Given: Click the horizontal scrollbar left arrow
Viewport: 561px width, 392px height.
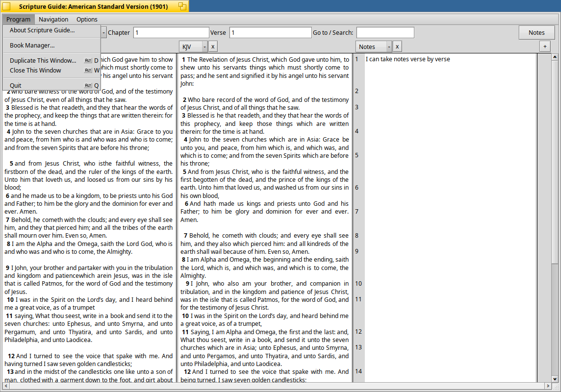Looking at the screenshot, I should (x=6, y=386).
